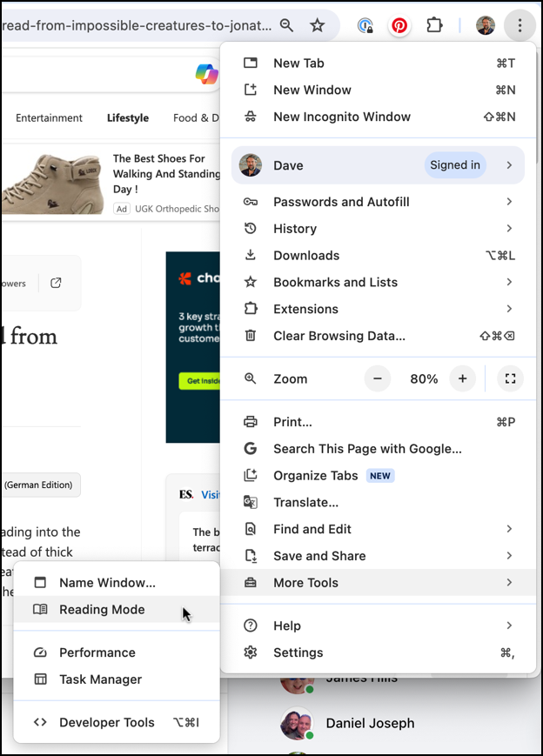Image resolution: width=543 pixels, height=756 pixels.
Task: Click the bookmark star icon
Action: click(x=318, y=25)
